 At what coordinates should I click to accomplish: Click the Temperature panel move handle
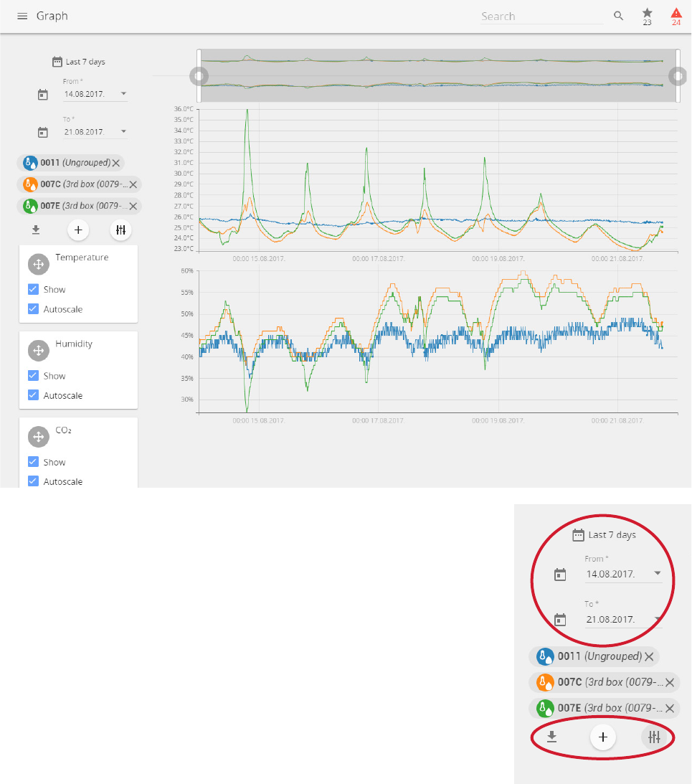[39, 264]
